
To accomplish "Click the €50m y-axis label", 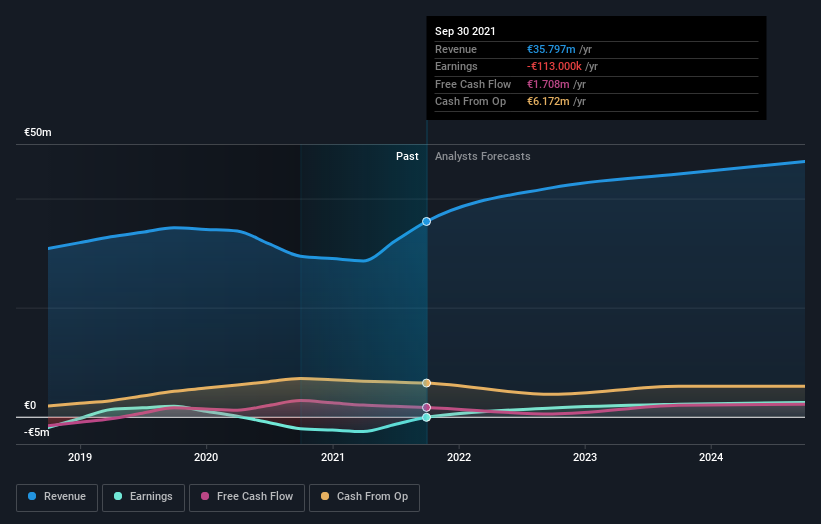I will point(38,132).
